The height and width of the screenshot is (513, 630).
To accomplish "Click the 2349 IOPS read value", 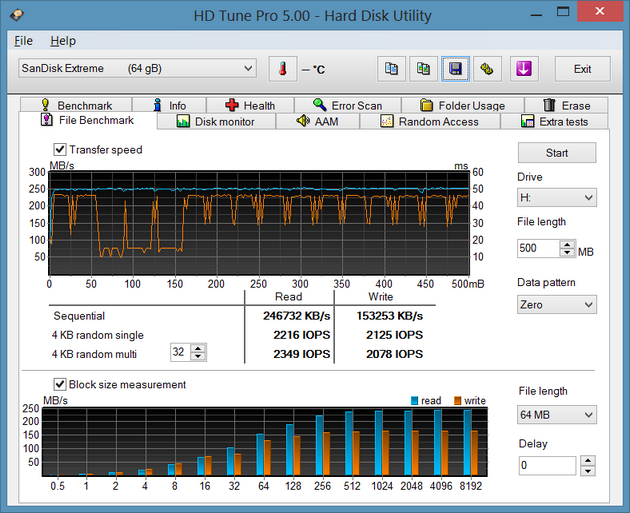I will click(x=302, y=354).
